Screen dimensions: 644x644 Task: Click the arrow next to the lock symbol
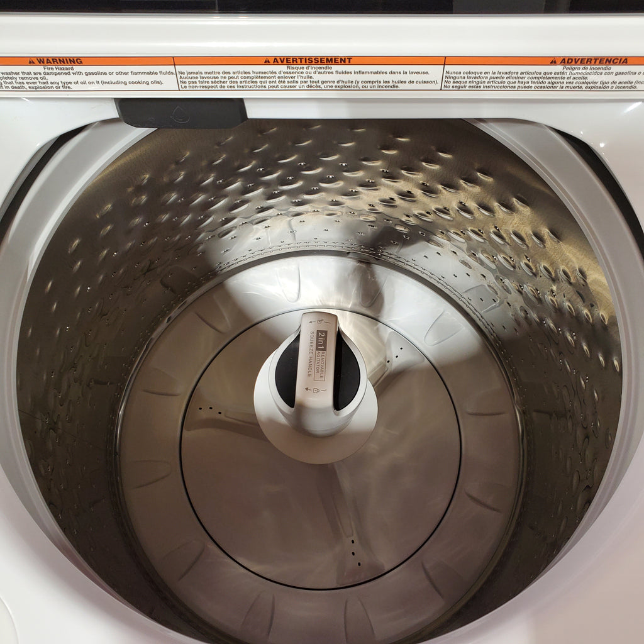click(x=307, y=389)
